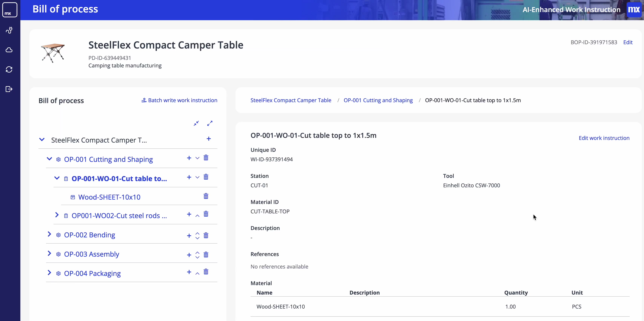
Task: Expand OP001-WO02-Cut steel rods node
Action: click(x=57, y=215)
